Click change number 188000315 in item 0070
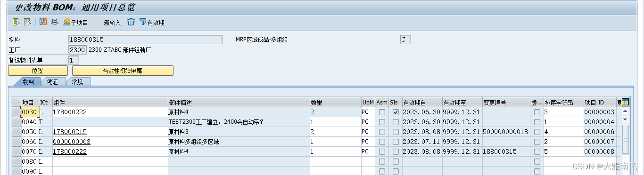Viewport: 644px width, 175px height. 506,152
